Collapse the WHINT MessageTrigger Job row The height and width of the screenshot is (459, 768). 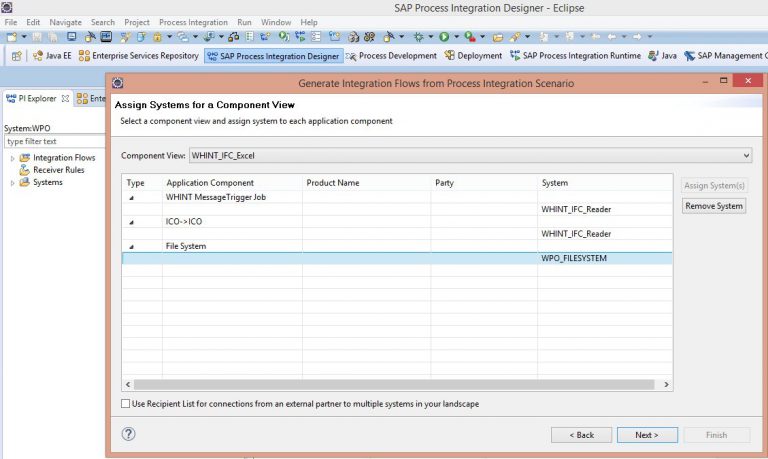(x=131, y=198)
